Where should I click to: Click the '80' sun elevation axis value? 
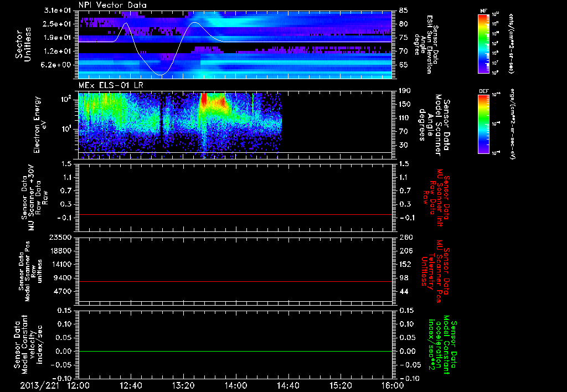[x=404, y=24]
